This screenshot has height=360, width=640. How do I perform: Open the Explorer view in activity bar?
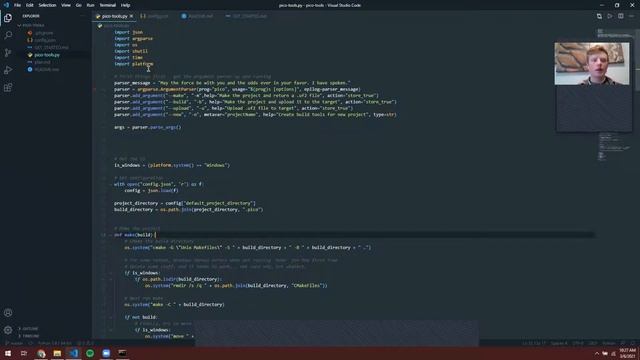point(8,18)
